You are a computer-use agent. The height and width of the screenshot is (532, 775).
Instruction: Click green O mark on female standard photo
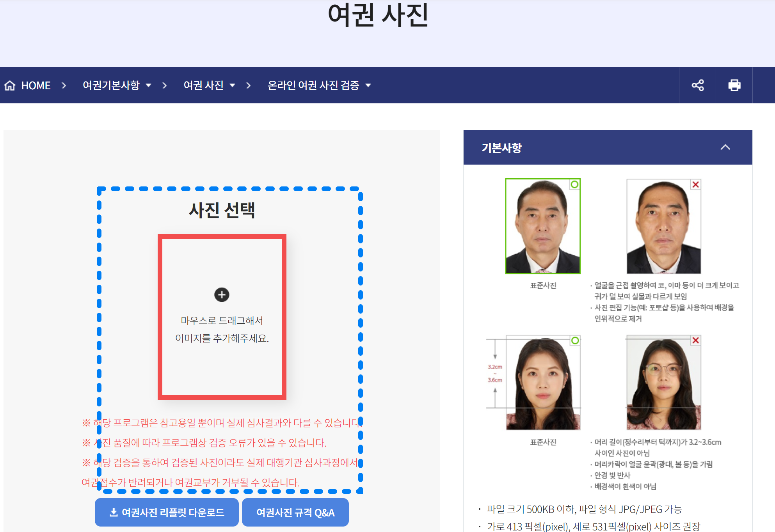click(x=575, y=340)
